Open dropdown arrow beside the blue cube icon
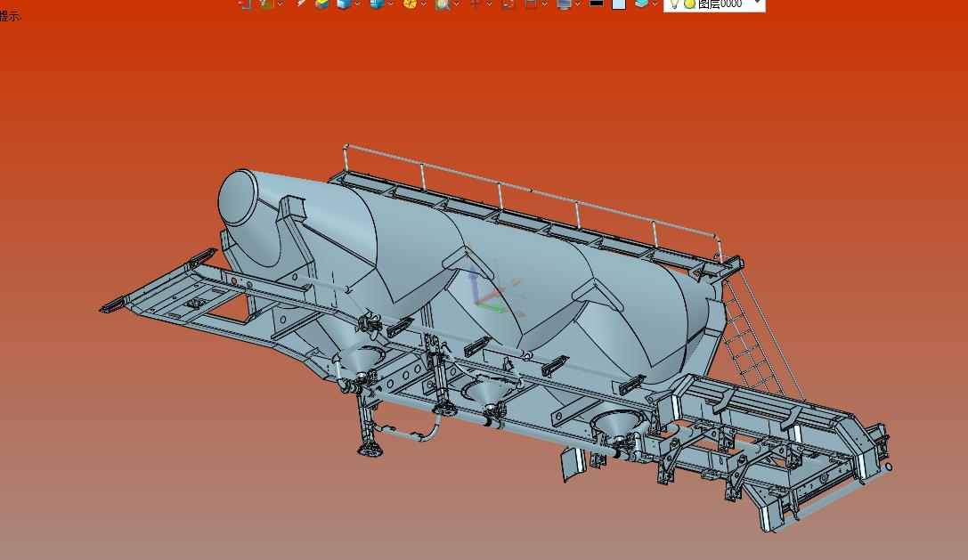The height and width of the screenshot is (560, 968). coord(357,4)
